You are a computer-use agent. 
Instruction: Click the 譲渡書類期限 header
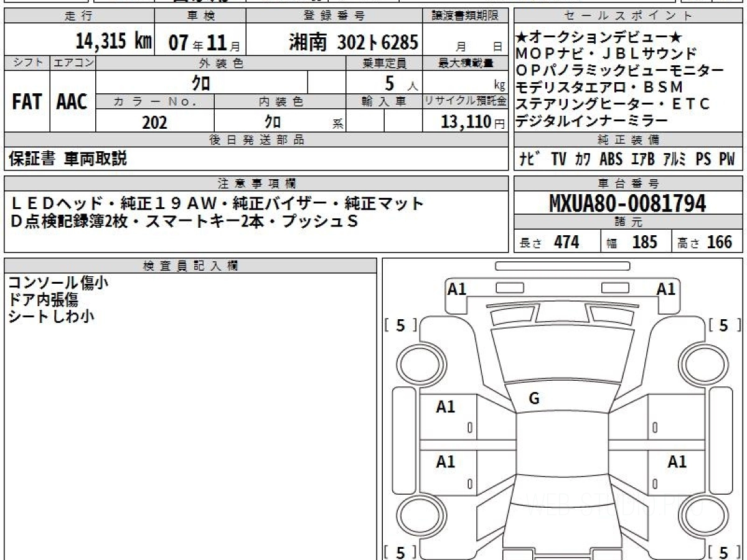[x=466, y=16]
